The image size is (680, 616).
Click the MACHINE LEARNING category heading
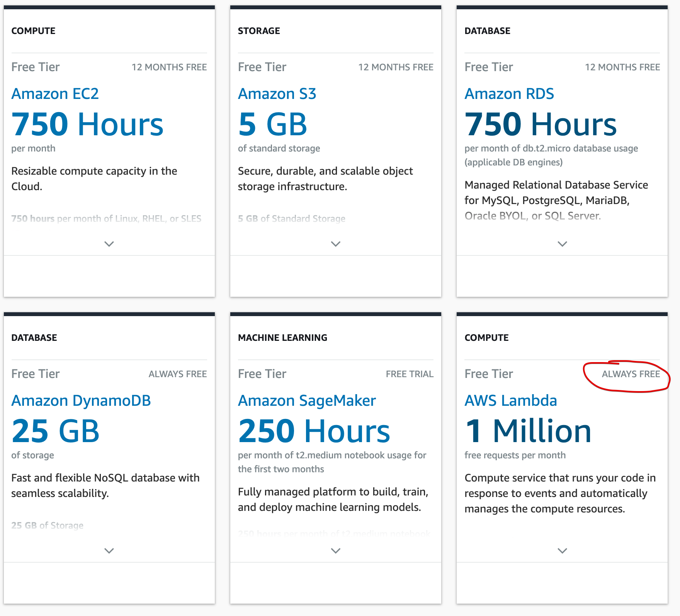coord(282,338)
